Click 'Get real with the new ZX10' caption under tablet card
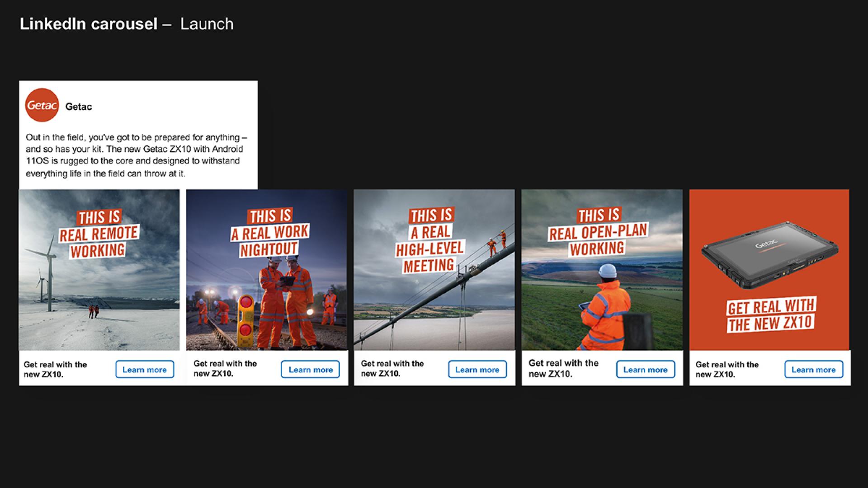 click(x=727, y=370)
